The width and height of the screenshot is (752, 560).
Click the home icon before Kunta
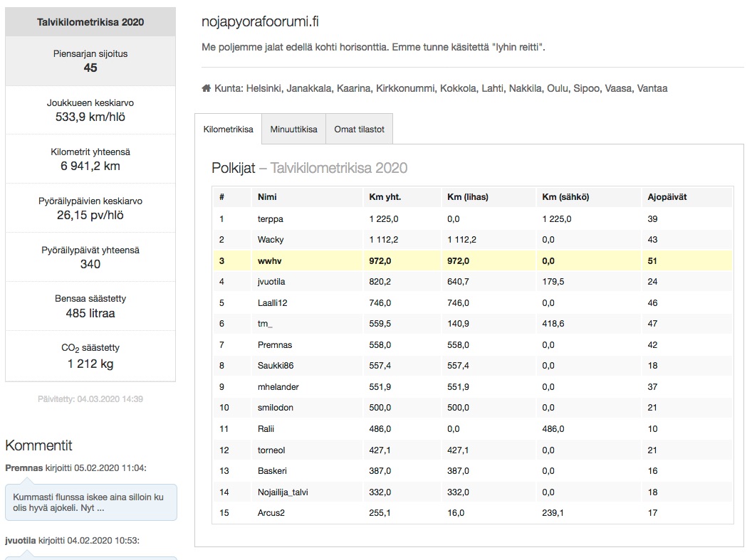click(207, 89)
